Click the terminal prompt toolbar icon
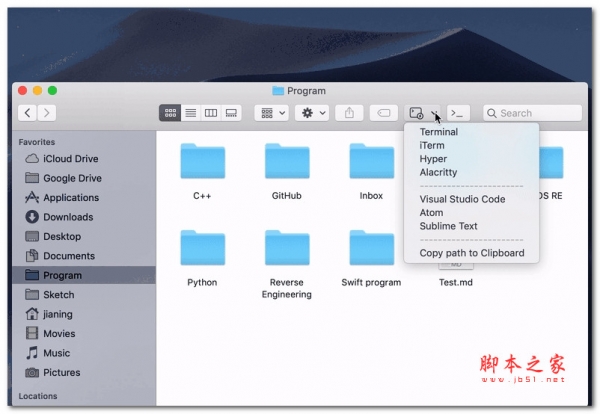Image resolution: width=600 pixels, height=414 pixels. pos(458,113)
